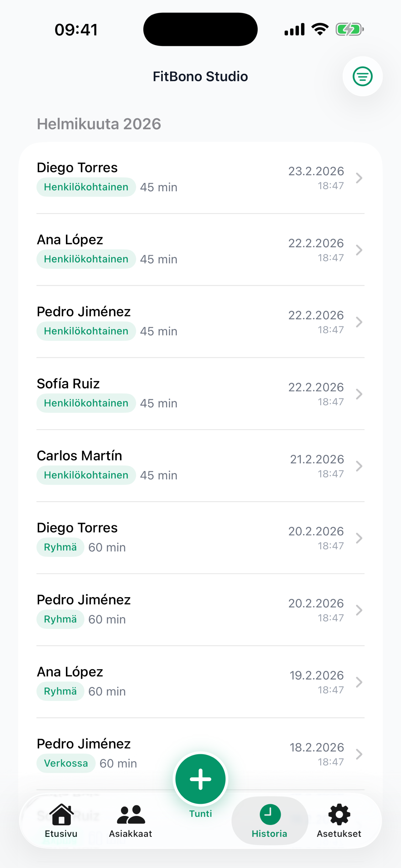Tap the battery charging icon
401x868 pixels.
pyautogui.click(x=349, y=29)
